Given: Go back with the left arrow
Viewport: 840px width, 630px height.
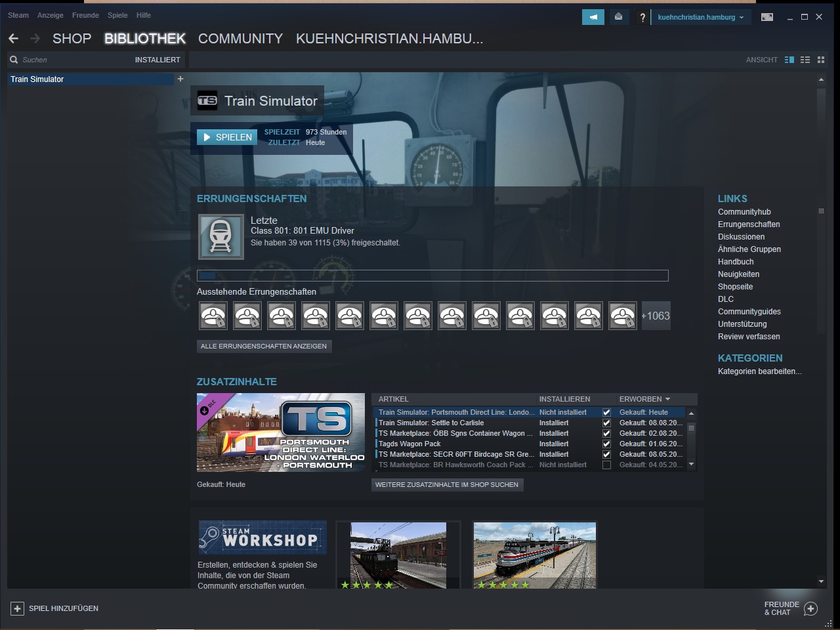Looking at the screenshot, I should click(14, 39).
